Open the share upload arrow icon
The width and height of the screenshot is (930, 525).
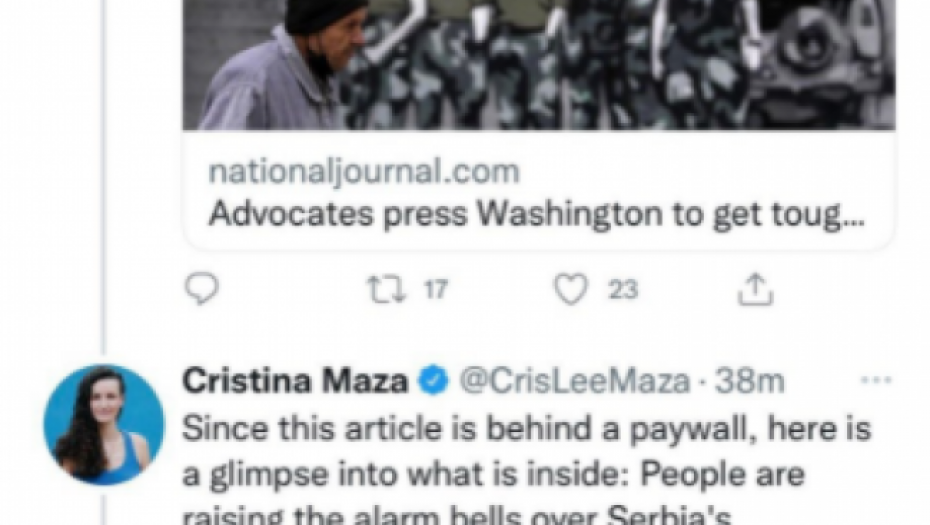755,289
